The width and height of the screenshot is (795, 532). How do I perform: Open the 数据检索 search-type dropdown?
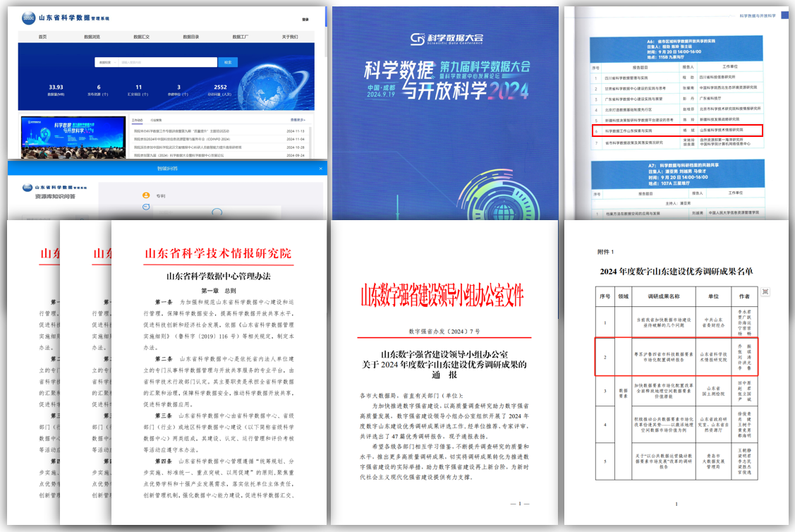tap(107, 62)
